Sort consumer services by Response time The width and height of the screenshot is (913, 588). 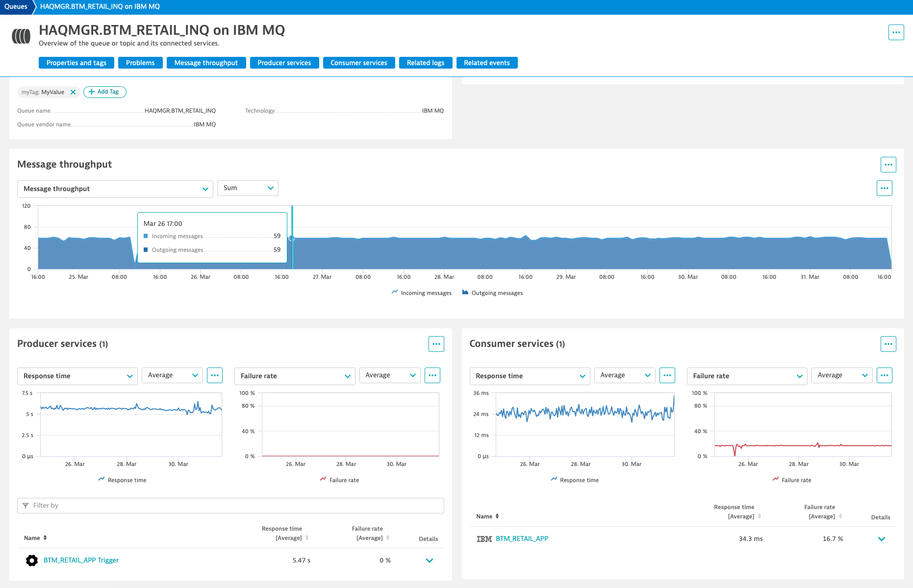point(737,512)
